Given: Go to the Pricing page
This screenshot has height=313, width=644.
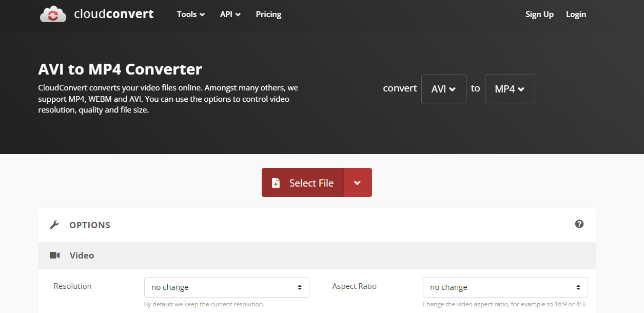Looking at the screenshot, I should 268,14.
